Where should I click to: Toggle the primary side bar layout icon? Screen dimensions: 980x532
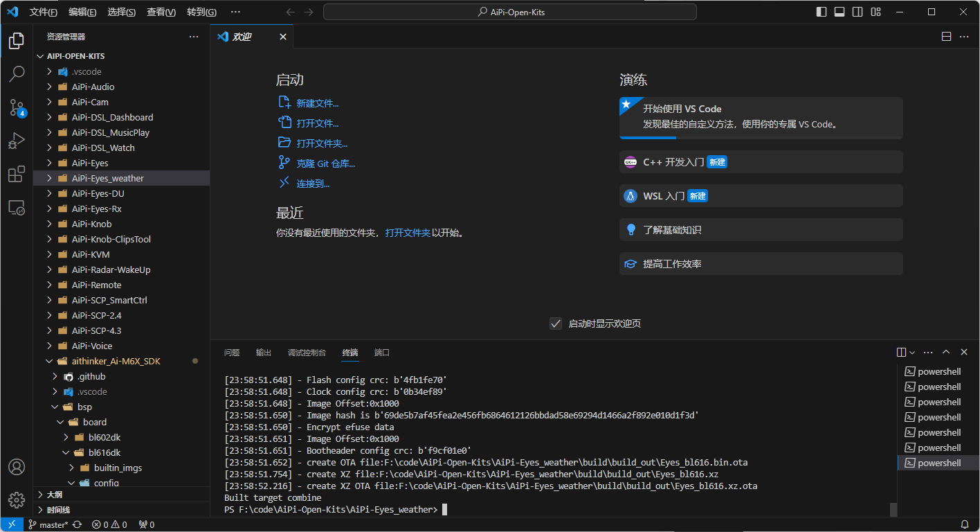pos(822,12)
